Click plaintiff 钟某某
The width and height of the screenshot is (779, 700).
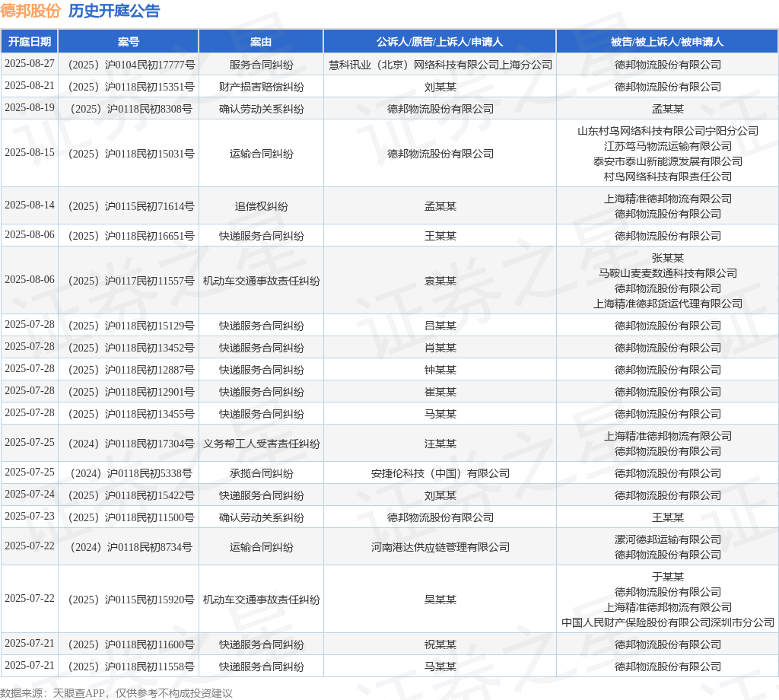440,370
